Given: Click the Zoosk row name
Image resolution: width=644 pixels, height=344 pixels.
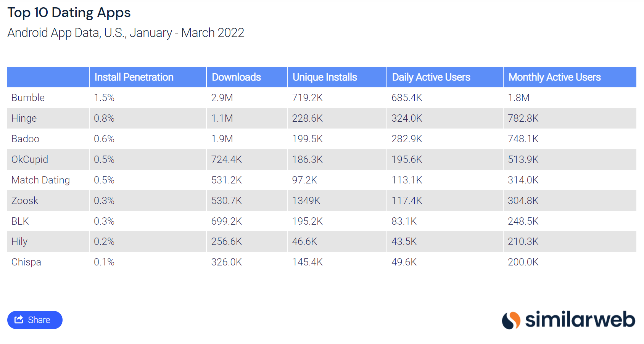Looking at the screenshot, I should click(x=25, y=201).
